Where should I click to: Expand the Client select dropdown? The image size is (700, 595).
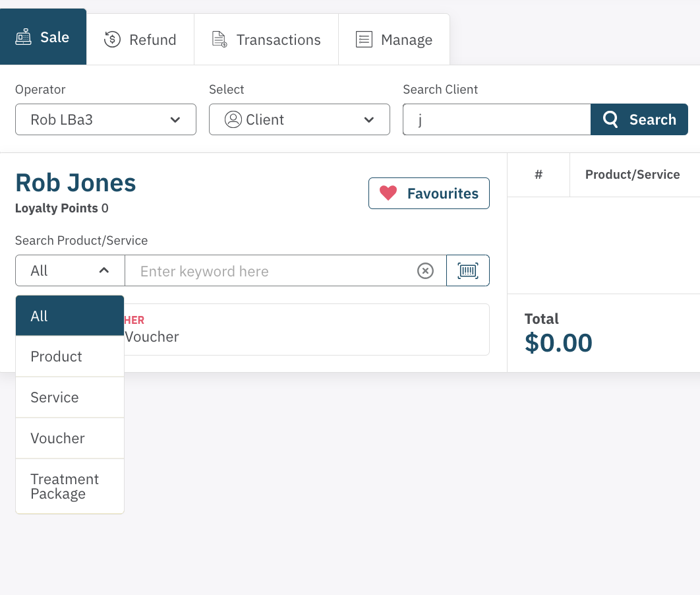click(x=299, y=119)
